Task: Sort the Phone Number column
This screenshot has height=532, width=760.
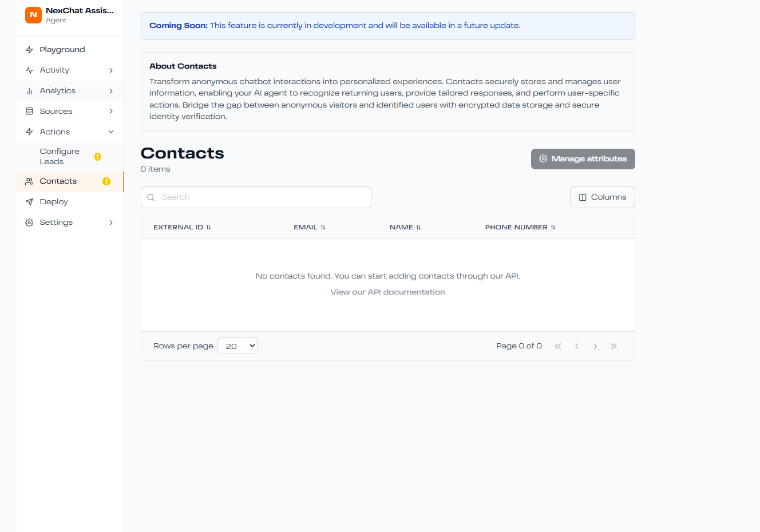Action: tap(553, 228)
